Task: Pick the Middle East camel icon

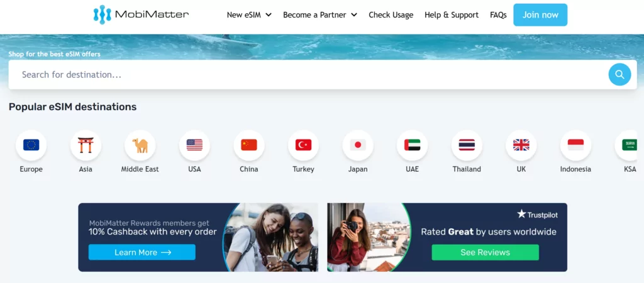Action: point(140,145)
